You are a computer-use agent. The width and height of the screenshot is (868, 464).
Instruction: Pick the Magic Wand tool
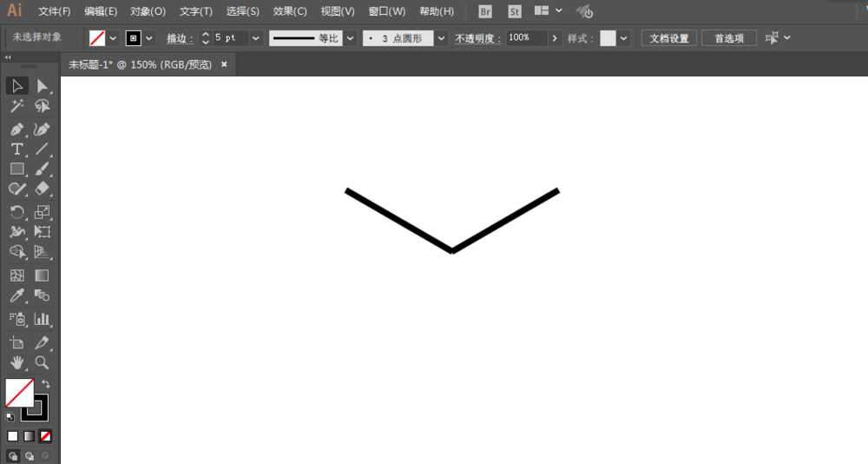tap(16, 106)
